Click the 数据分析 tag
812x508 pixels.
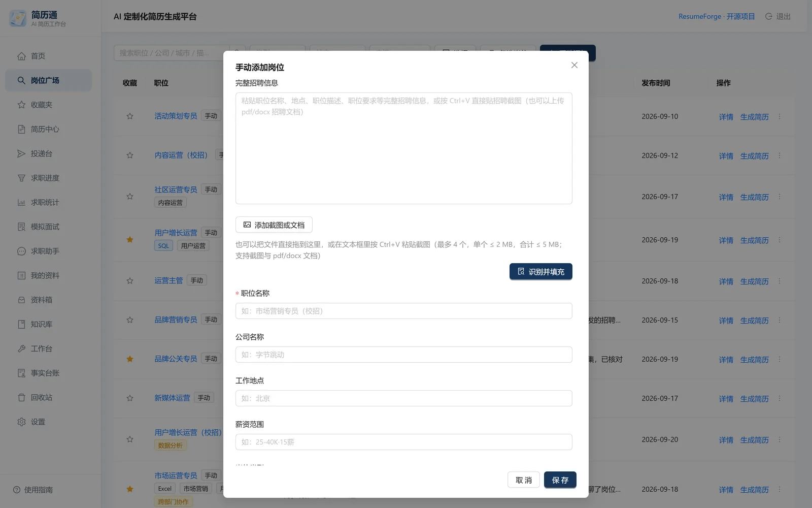(170, 446)
